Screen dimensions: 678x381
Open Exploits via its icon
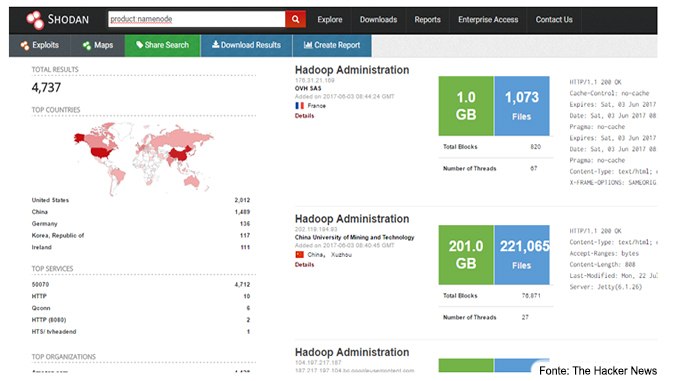tap(25, 45)
